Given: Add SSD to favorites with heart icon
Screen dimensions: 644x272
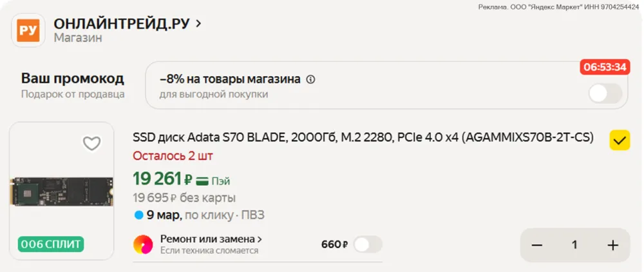Looking at the screenshot, I should (x=92, y=144).
